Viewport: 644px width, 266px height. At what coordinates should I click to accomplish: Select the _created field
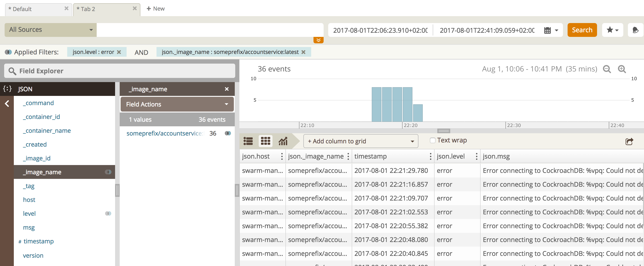pos(35,145)
